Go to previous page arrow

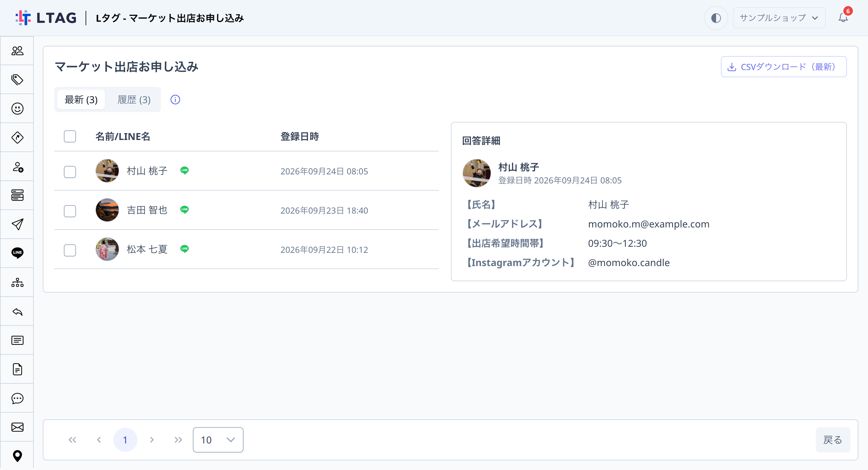(x=99, y=440)
